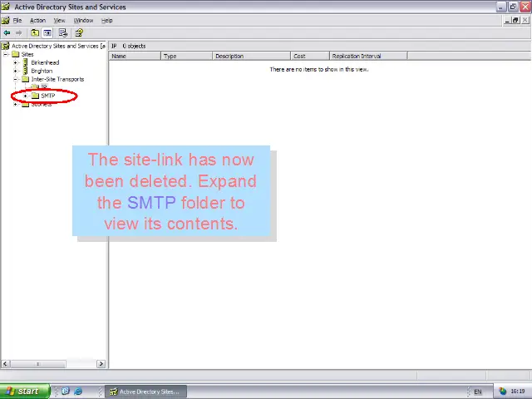Click the Forward arrow toolbar icon
Image resolution: width=532 pixels, height=399 pixels.
coord(18,33)
